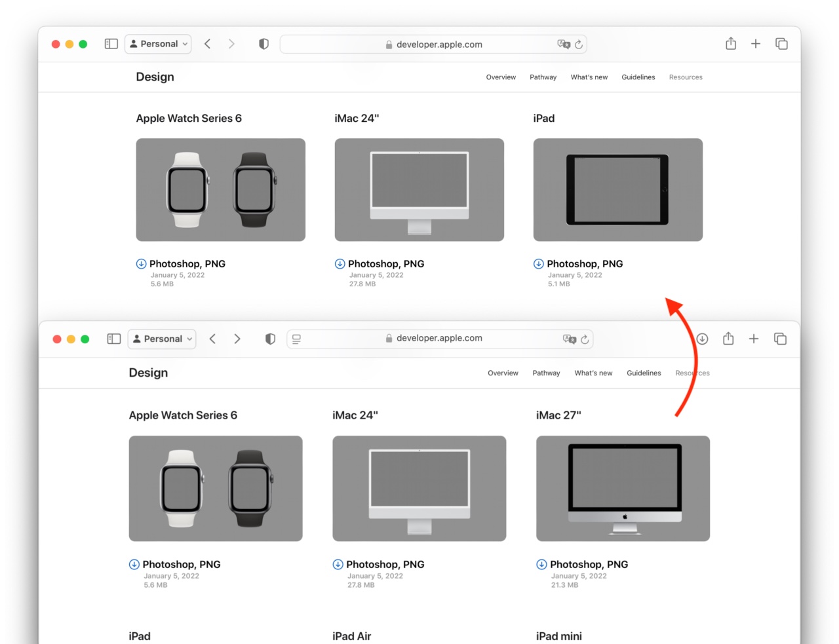Click iPad Air heading in bottom window
Viewport: 839px width, 644px height.
tap(352, 636)
